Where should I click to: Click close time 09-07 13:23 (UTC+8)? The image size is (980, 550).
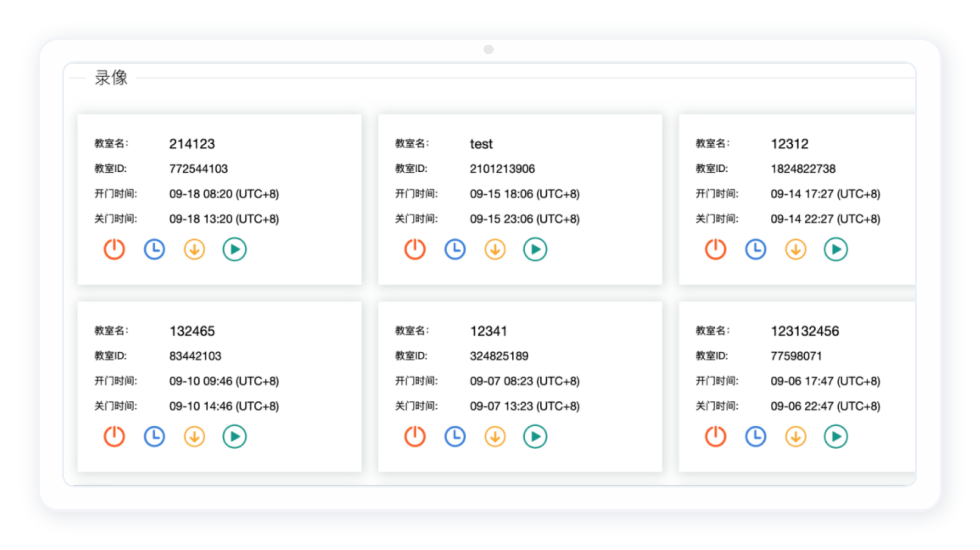pos(525,406)
